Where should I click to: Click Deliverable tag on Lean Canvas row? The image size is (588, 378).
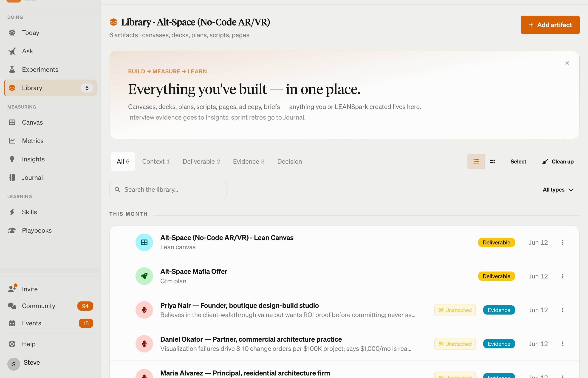pos(497,242)
